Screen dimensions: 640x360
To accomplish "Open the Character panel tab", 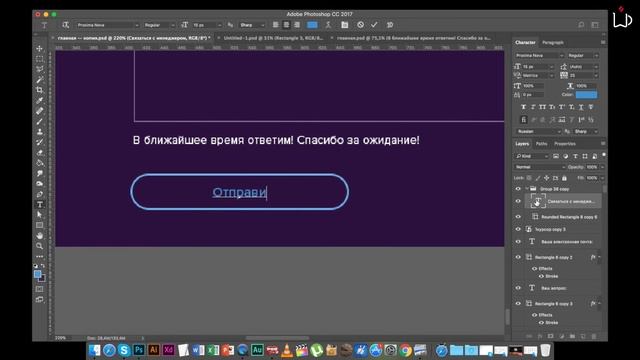I will click(x=525, y=42).
